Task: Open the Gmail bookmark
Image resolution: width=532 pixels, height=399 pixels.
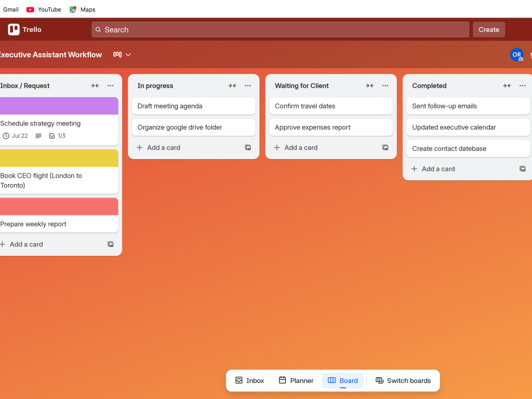Action: click(x=11, y=10)
